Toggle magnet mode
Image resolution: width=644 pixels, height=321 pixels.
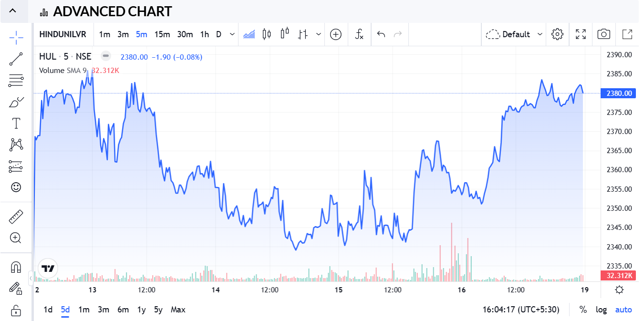(16, 267)
